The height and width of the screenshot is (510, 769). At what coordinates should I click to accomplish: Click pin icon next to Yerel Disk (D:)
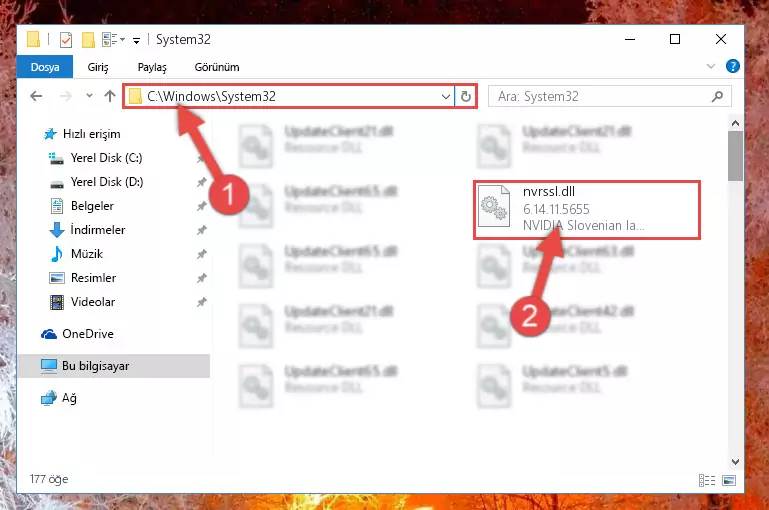[201, 182]
